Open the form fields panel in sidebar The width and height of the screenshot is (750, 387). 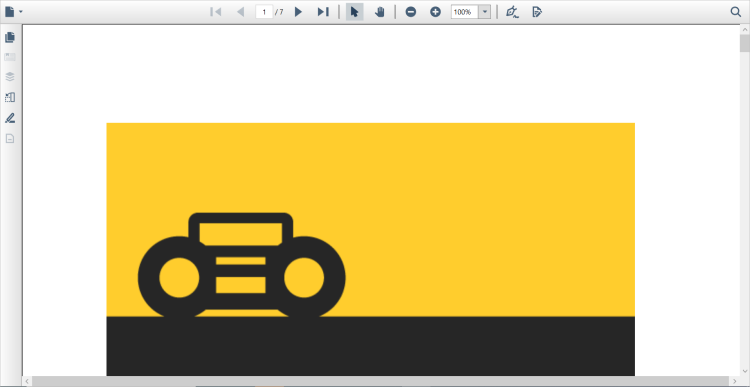click(x=10, y=98)
